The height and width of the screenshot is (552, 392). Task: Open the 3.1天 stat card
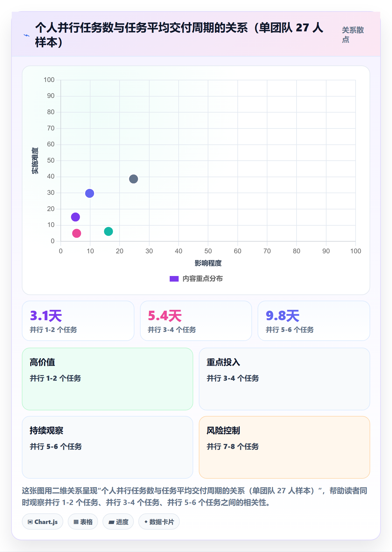tap(78, 321)
